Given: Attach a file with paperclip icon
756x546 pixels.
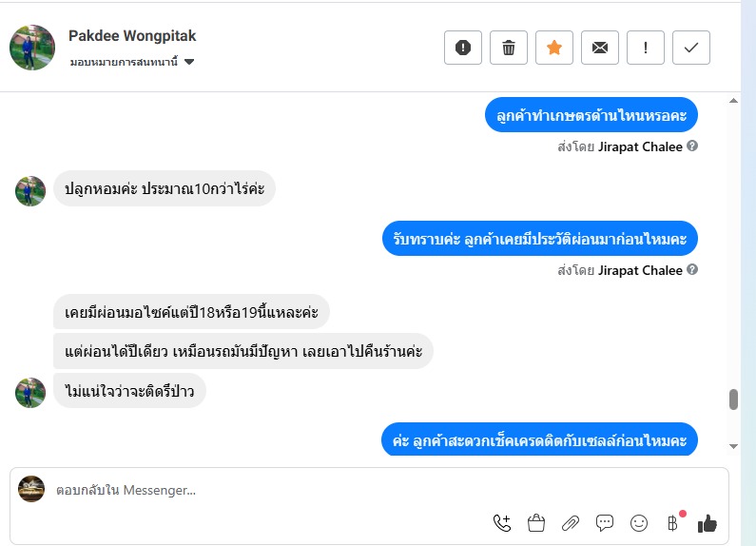Looking at the screenshot, I should pyautogui.click(x=571, y=522).
